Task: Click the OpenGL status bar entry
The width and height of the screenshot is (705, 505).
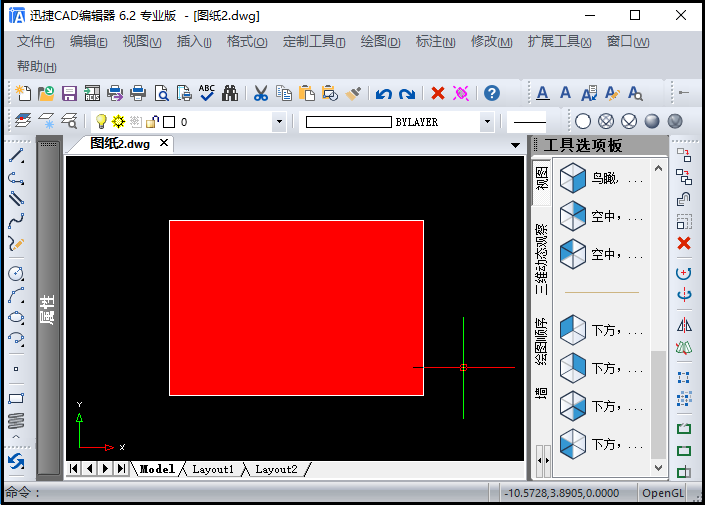Action: (x=663, y=493)
